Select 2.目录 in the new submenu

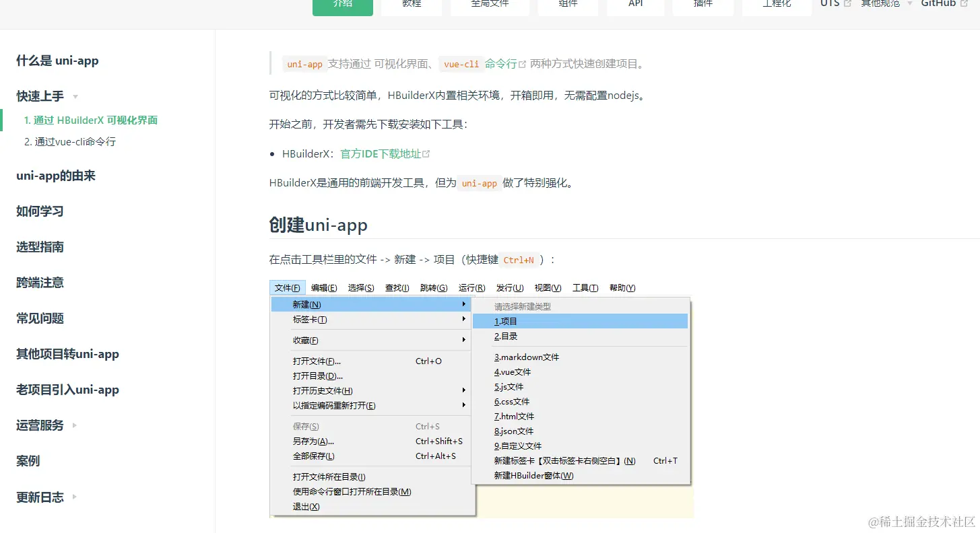pyautogui.click(x=581, y=336)
